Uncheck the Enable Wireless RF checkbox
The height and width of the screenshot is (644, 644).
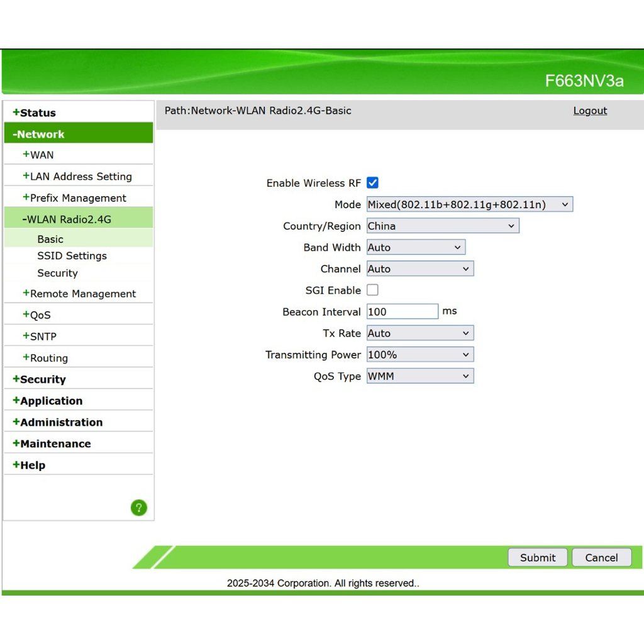pos(372,183)
